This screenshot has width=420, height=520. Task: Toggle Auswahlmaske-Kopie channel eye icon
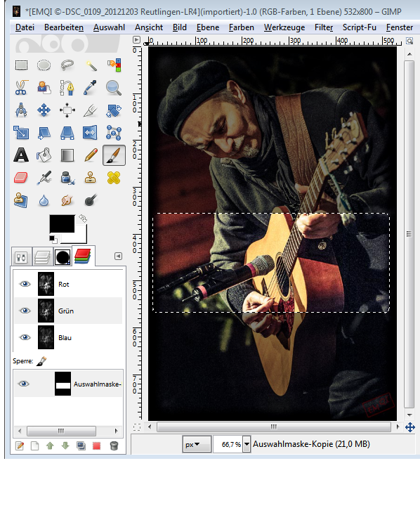tap(24, 384)
